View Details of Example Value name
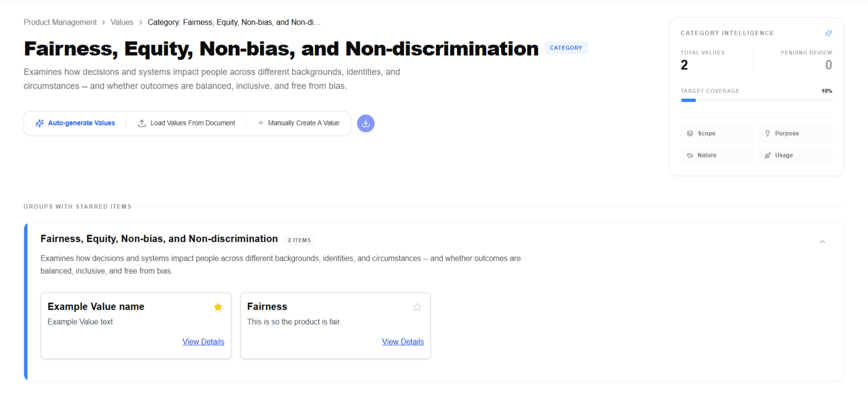Screen dimensions: 868x393 203,342
